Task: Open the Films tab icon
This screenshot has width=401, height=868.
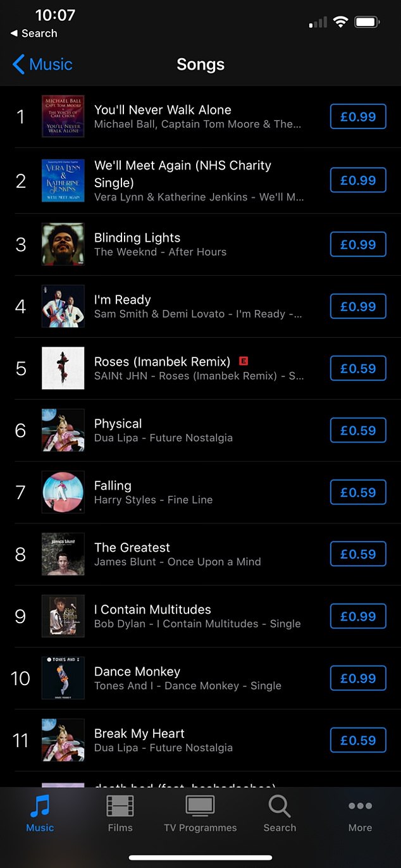Action: 120,807
